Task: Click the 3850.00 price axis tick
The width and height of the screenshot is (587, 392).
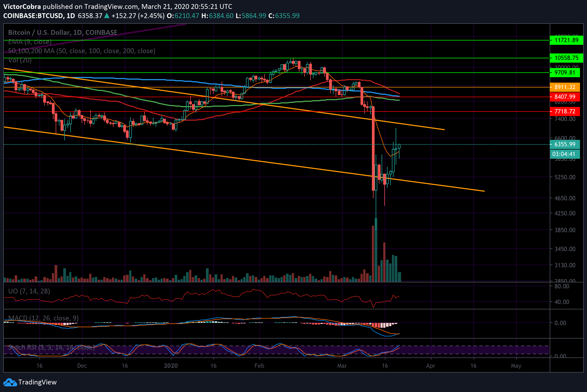Action: (565, 230)
